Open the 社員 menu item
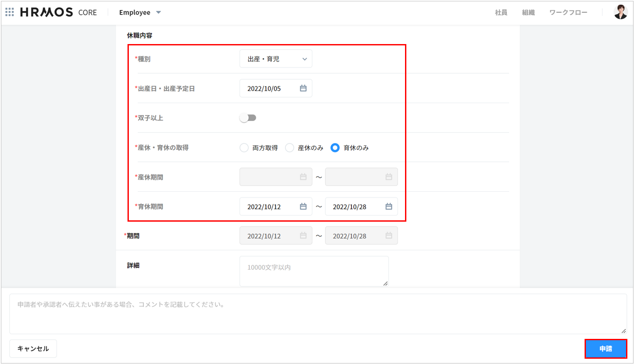This screenshot has height=364, width=634. click(501, 12)
